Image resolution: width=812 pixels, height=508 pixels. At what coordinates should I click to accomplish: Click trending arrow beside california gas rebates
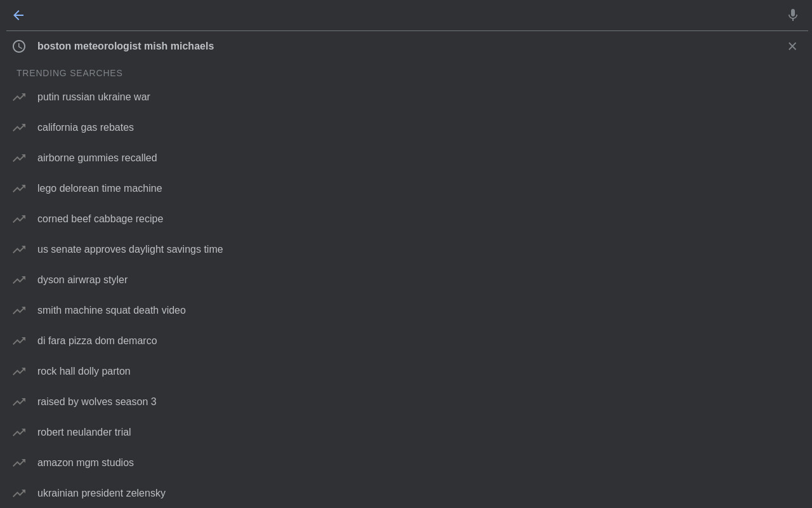19,128
